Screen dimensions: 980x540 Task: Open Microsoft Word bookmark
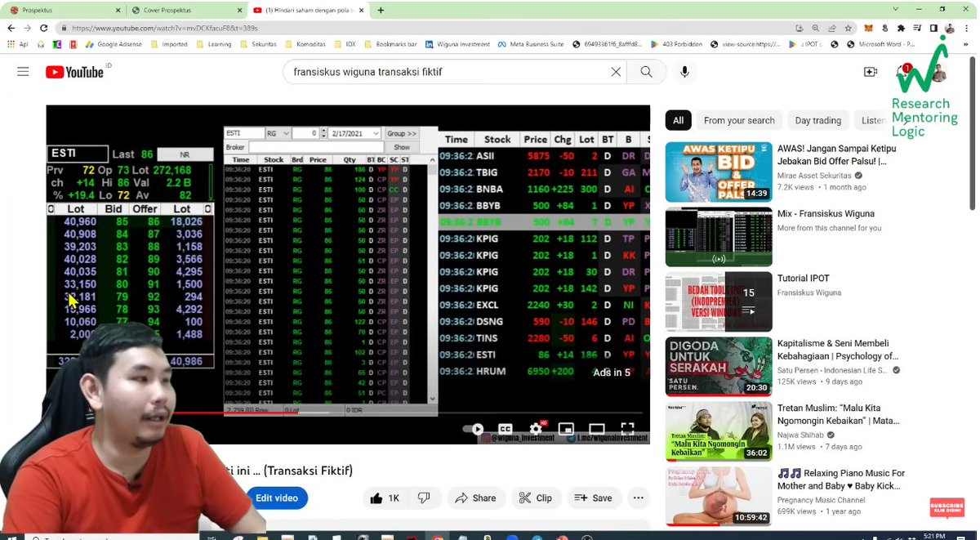point(881,44)
